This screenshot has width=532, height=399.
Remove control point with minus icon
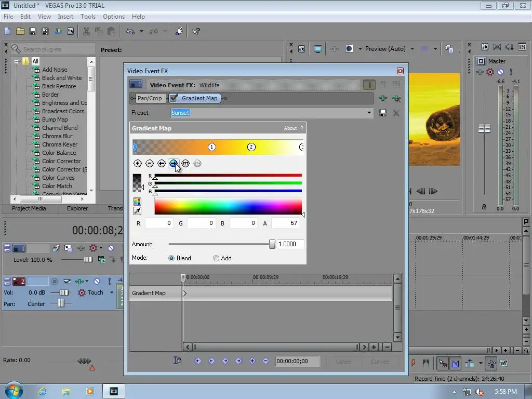click(x=149, y=164)
